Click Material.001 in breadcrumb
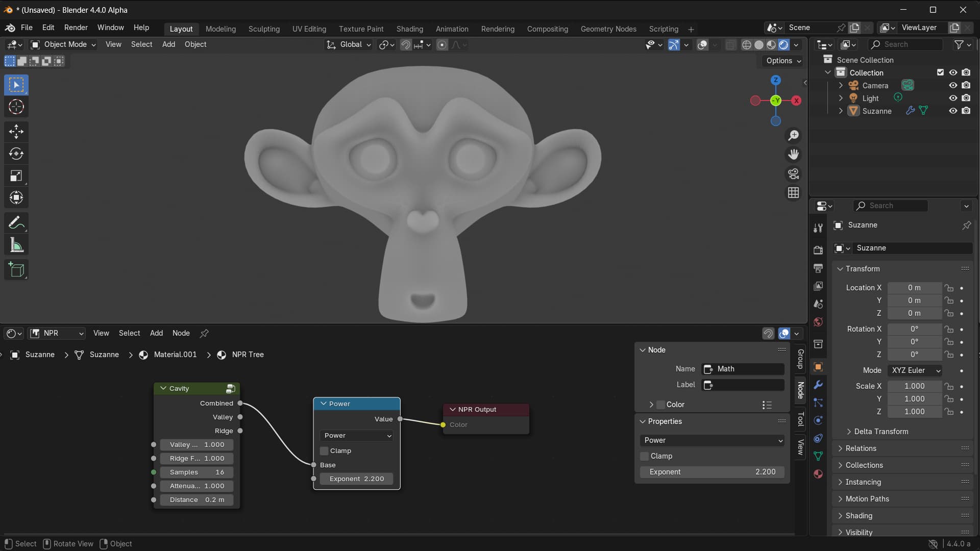The image size is (980, 551). point(175,355)
